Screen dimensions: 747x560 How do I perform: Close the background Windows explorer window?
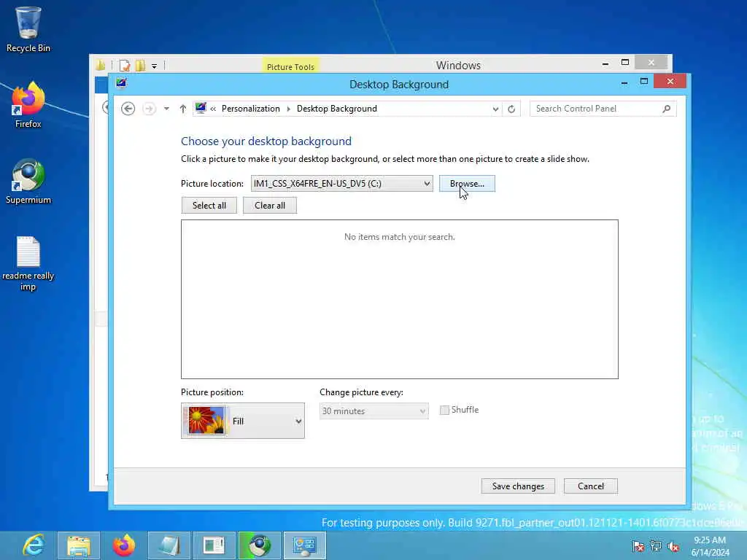(651, 63)
